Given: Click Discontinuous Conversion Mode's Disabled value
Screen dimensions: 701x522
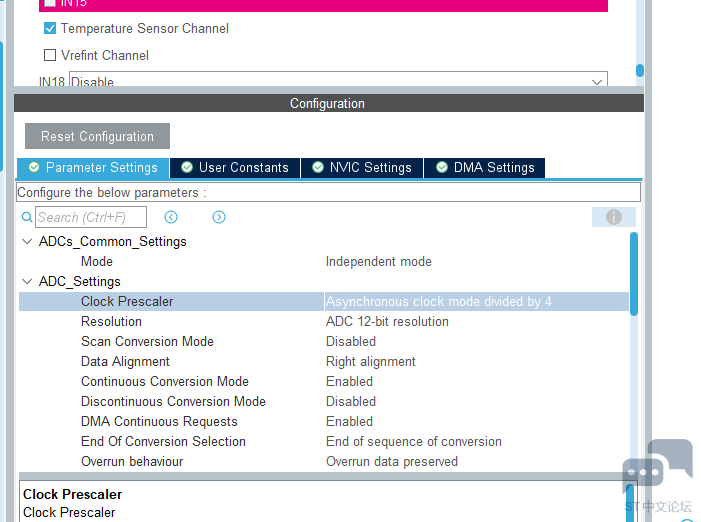Looking at the screenshot, I should pos(351,401).
